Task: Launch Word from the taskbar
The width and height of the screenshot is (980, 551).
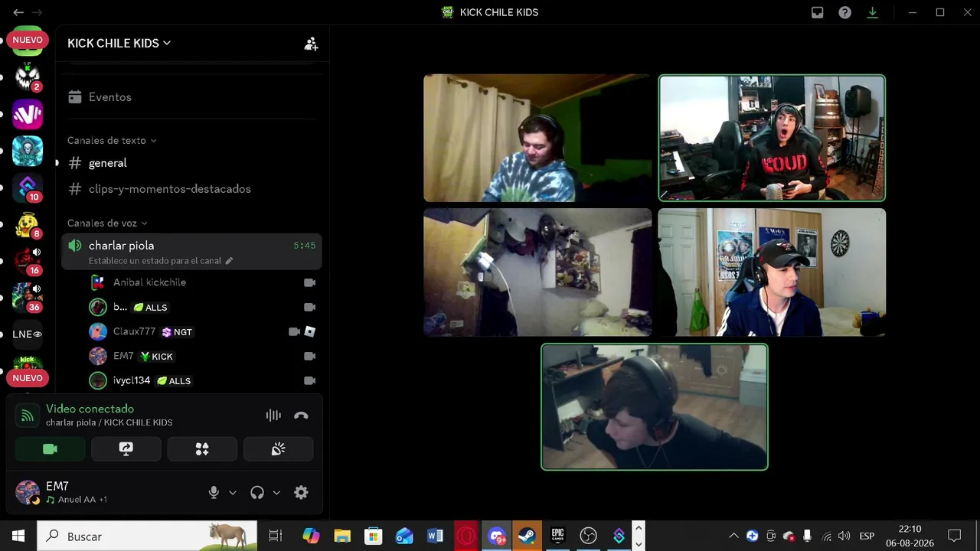Action: (x=436, y=536)
